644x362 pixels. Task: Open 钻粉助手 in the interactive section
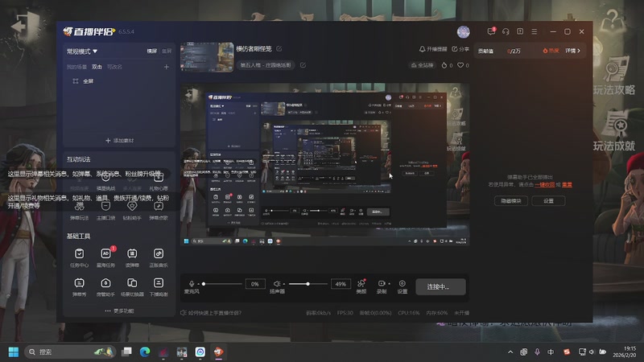click(132, 211)
